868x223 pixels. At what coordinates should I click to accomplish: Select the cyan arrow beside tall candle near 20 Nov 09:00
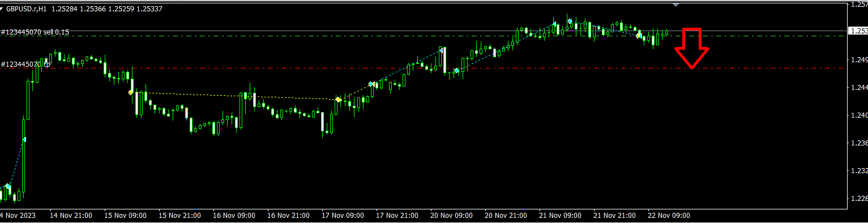point(441,50)
